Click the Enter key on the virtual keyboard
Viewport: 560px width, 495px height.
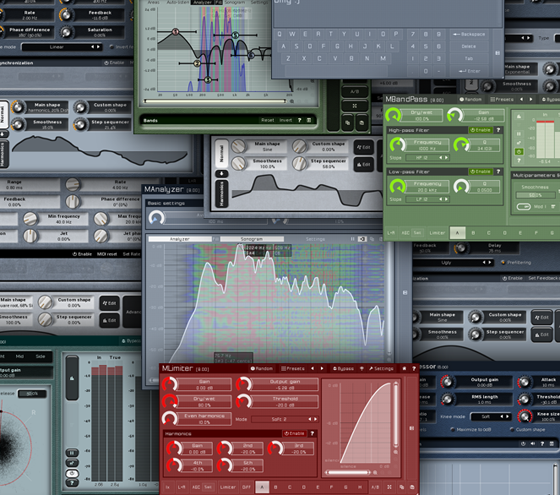pos(469,71)
